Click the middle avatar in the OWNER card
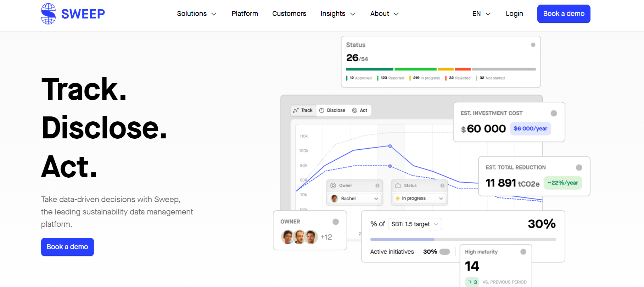Image resolution: width=644 pixels, height=287 pixels. (x=299, y=237)
